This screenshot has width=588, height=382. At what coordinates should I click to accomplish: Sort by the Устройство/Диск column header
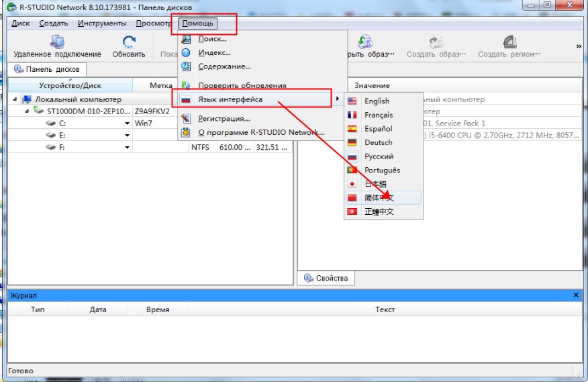[70, 85]
